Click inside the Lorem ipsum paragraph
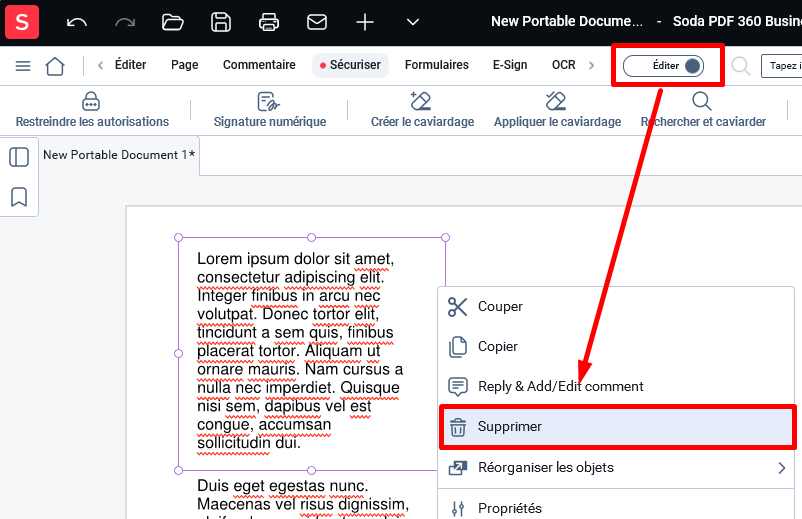 300,351
